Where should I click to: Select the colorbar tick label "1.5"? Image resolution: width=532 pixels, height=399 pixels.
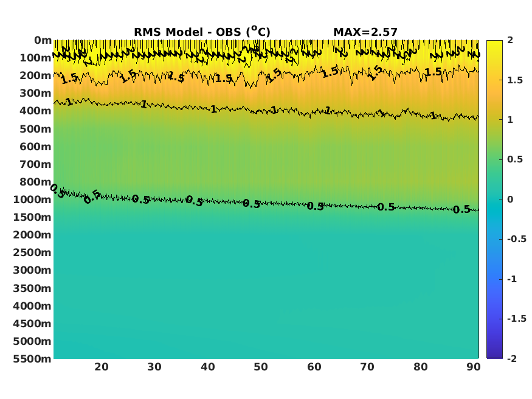point(515,80)
